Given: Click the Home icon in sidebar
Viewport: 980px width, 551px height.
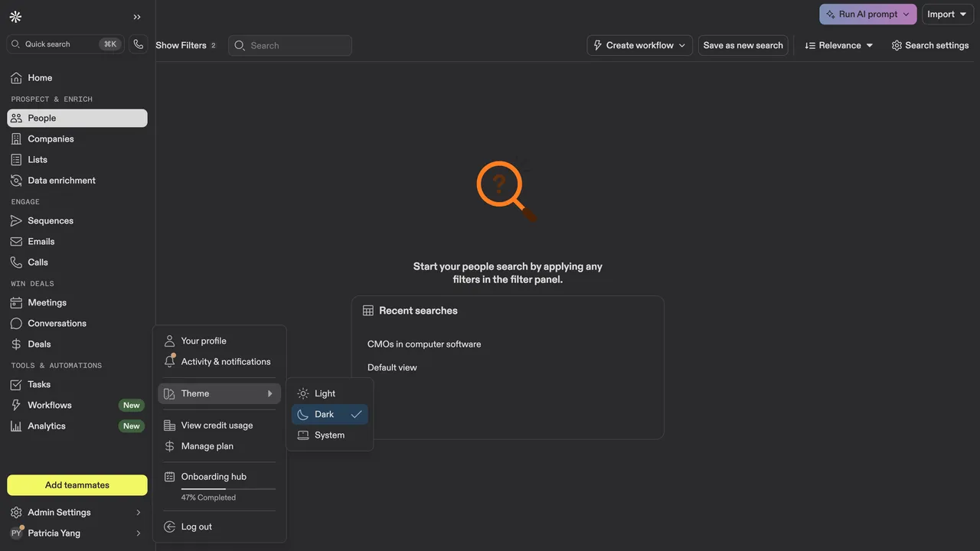Looking at the screenshot, I should (16, 78).
